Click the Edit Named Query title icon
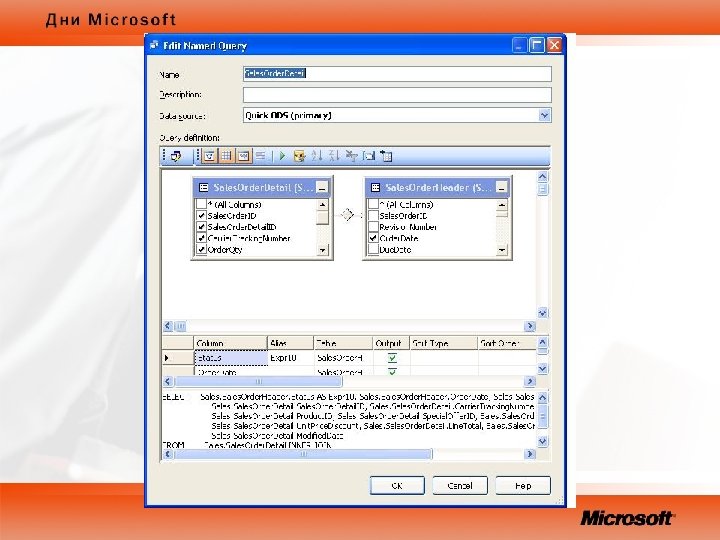 point(155,45)
